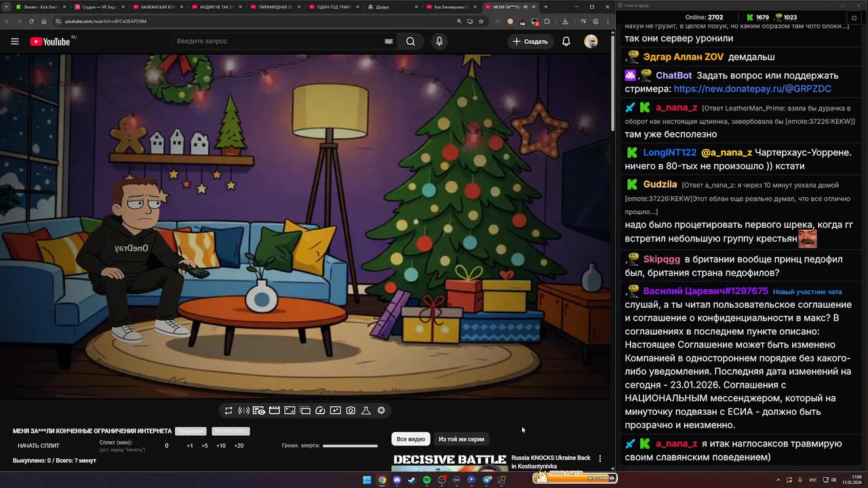This screenshot has height=488, width=868.
Task: Open the YouTube account avatar menu
Action: pos(591,41)
